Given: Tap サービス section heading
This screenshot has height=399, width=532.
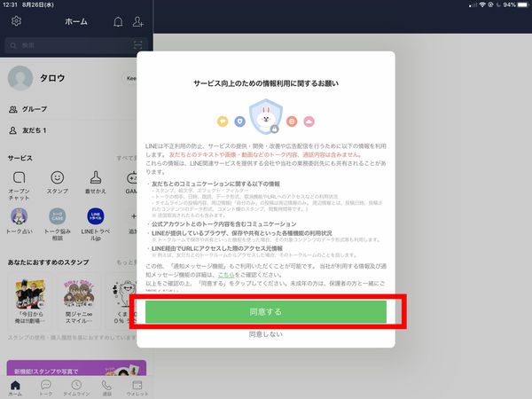Looking at the screenshot, I should (x=20, y=158).
